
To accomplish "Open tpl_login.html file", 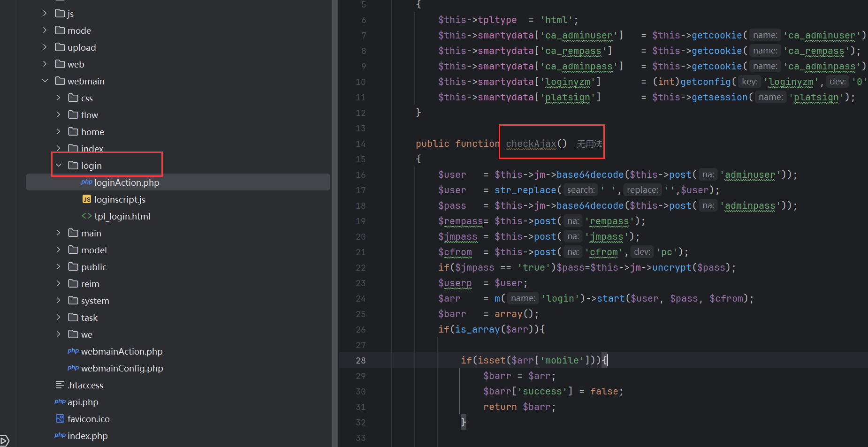I will tap(122, 216).
